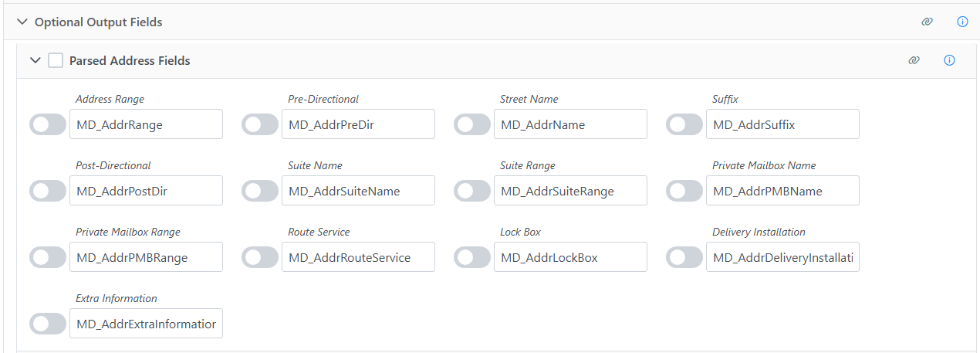Click the "Delivery Installation" field label
The image size is (980, 353).
[759, 232]
